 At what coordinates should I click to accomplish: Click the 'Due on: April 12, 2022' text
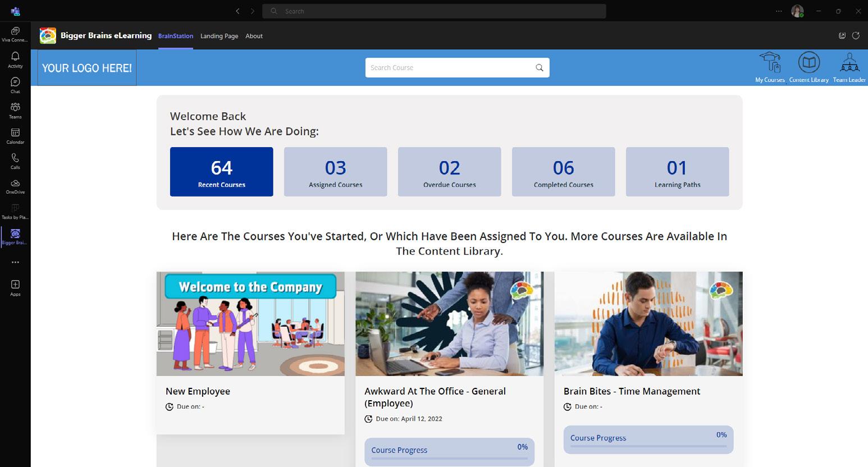pyautogui.click(x=409, y=419)
